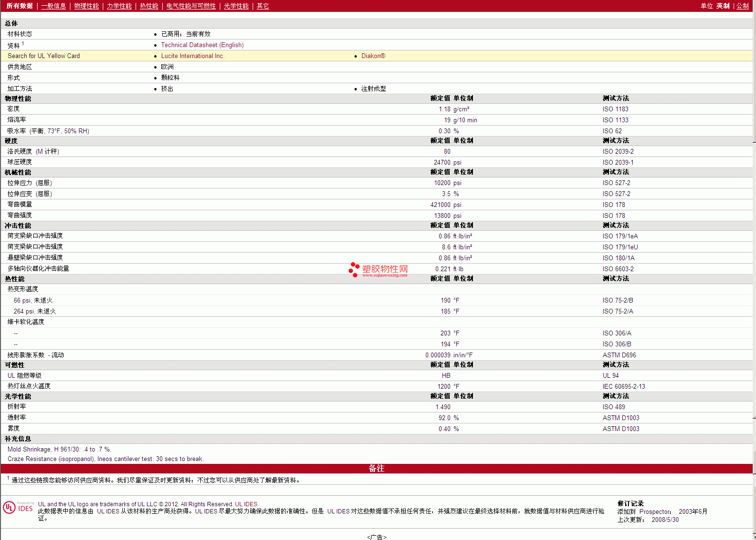The width and height of the screenshot is (756, 540).
Task: Open the Lucite International Inc. link
Action: click(x=192, y=56)
